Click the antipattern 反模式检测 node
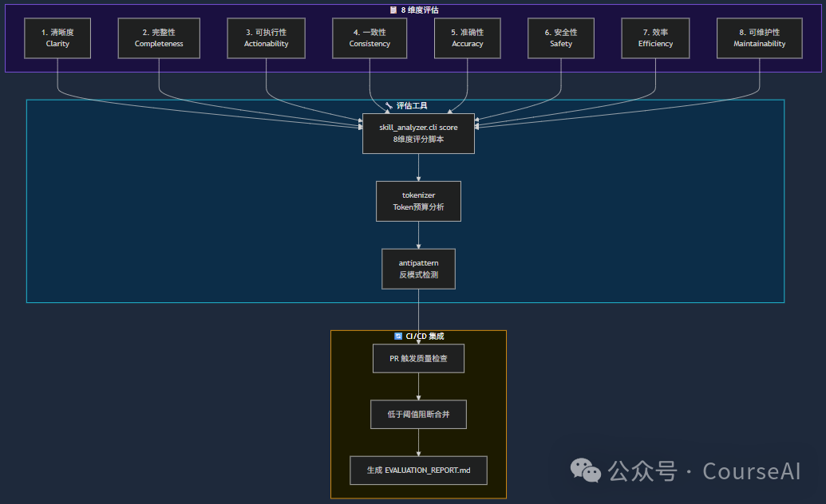Viewport: 826px width, 504px height. [418, 269]
